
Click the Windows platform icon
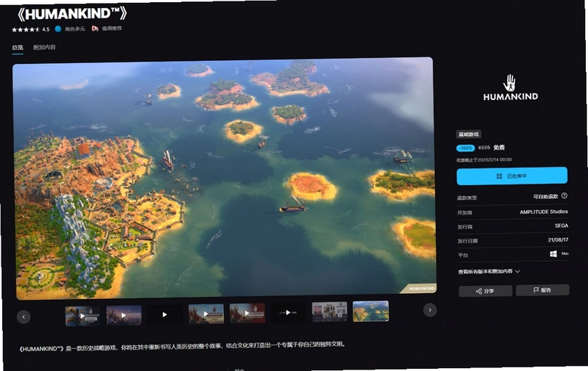pyautogui.click(x=553, y=253)
